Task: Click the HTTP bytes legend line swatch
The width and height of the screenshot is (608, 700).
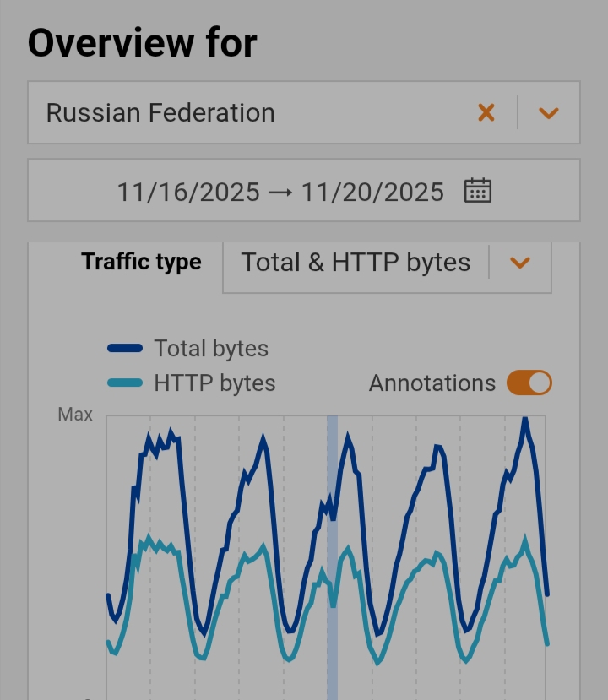Action: 125,383
